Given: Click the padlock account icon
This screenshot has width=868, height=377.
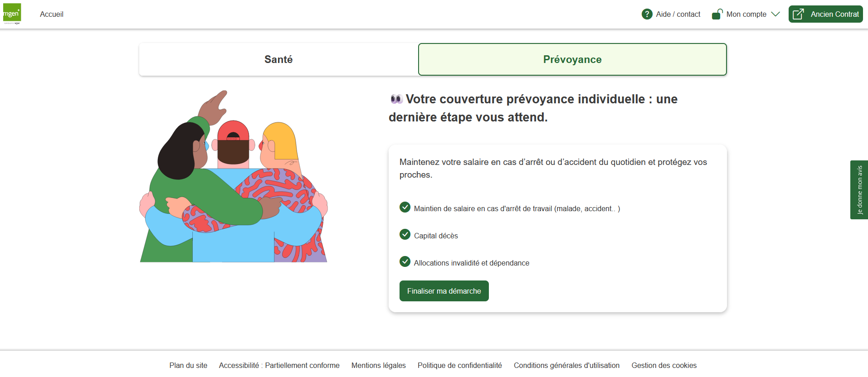Looking at the screenshot, I should pyautogui.click(x=717, y=14).
